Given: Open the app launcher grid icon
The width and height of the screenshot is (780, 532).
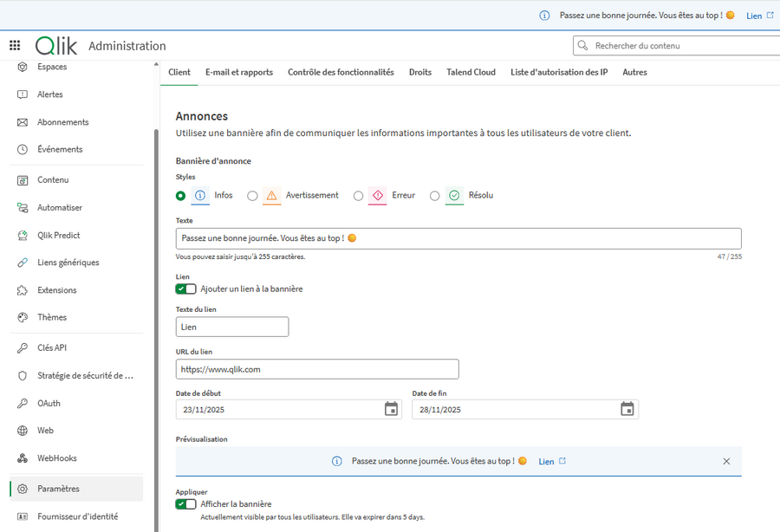Looking at the screenshot, I should 15,46.
